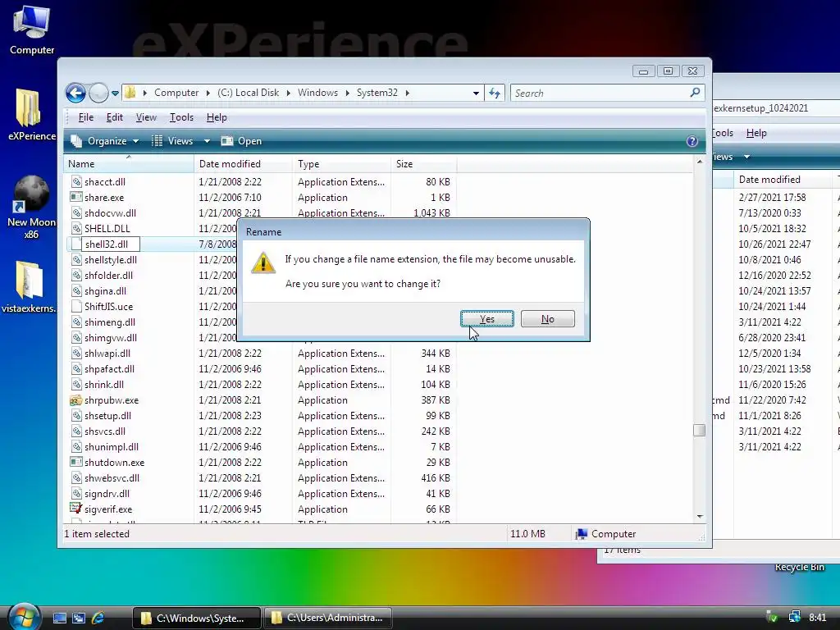The image size is (840, 630).
Task: Open the Help menu in System32 window
Action: tap(217, 117)
